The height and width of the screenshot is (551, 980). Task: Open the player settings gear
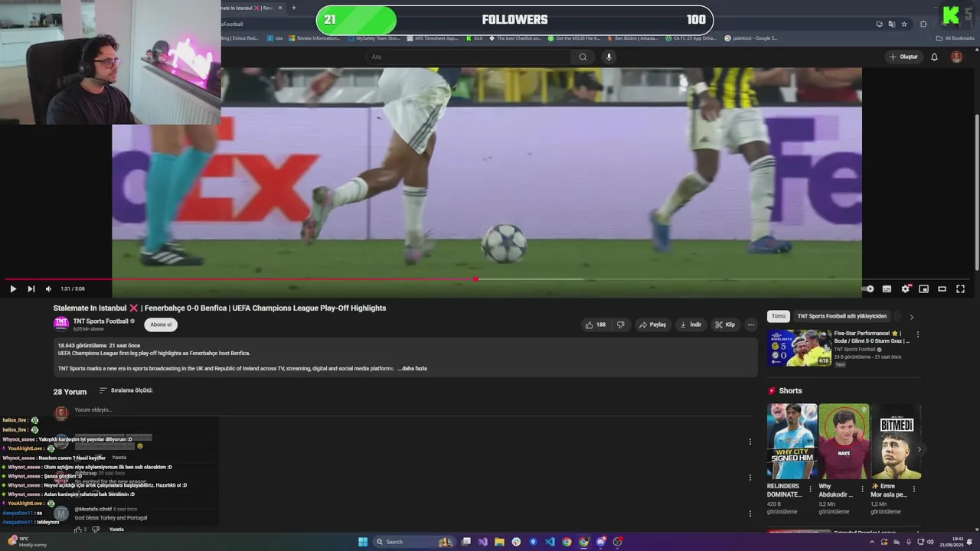[905, 289]
